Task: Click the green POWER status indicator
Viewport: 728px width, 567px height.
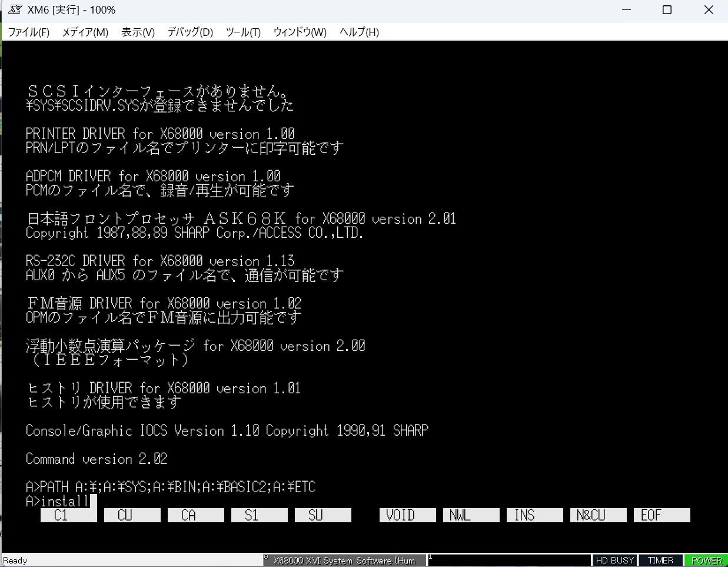Action: tap(706, 561)
